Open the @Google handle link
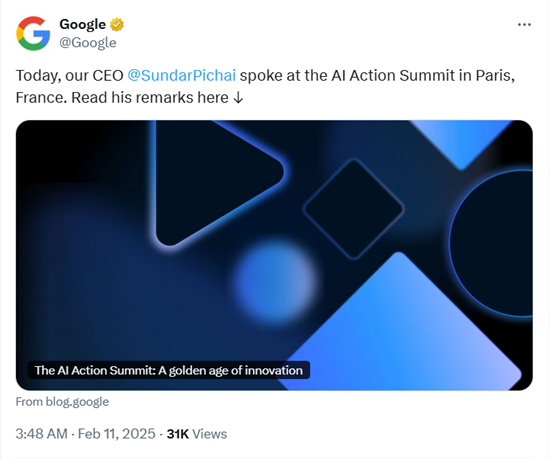 88,42
